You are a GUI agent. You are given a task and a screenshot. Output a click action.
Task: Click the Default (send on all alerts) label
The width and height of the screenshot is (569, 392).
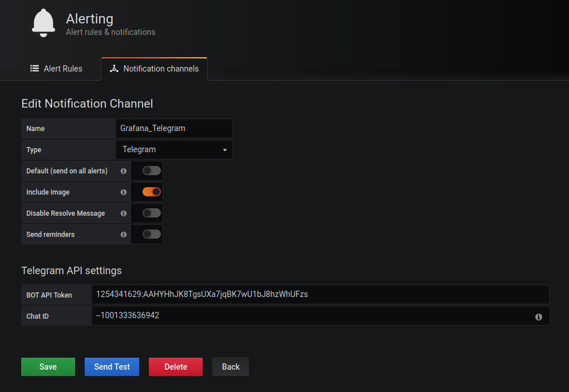click(x=67, y=171)
